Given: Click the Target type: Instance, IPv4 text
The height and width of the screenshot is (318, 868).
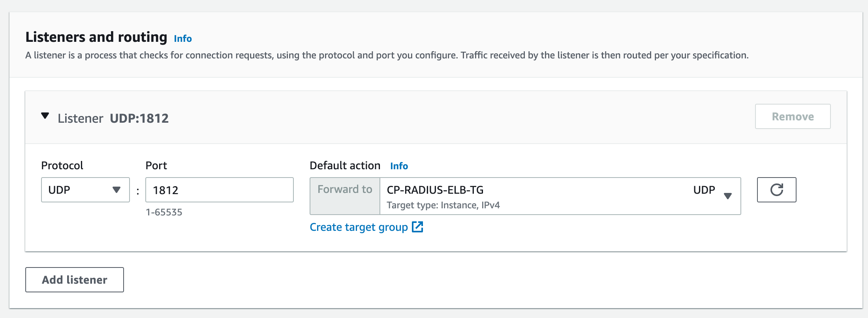Looking at the screenshot, I should [443, 205].
